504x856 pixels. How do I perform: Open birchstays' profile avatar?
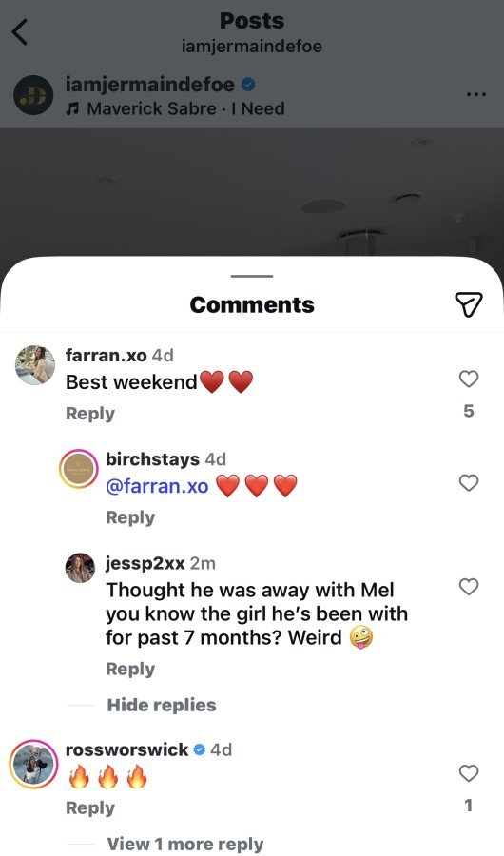pyautogui.click(x=79, y=469)
